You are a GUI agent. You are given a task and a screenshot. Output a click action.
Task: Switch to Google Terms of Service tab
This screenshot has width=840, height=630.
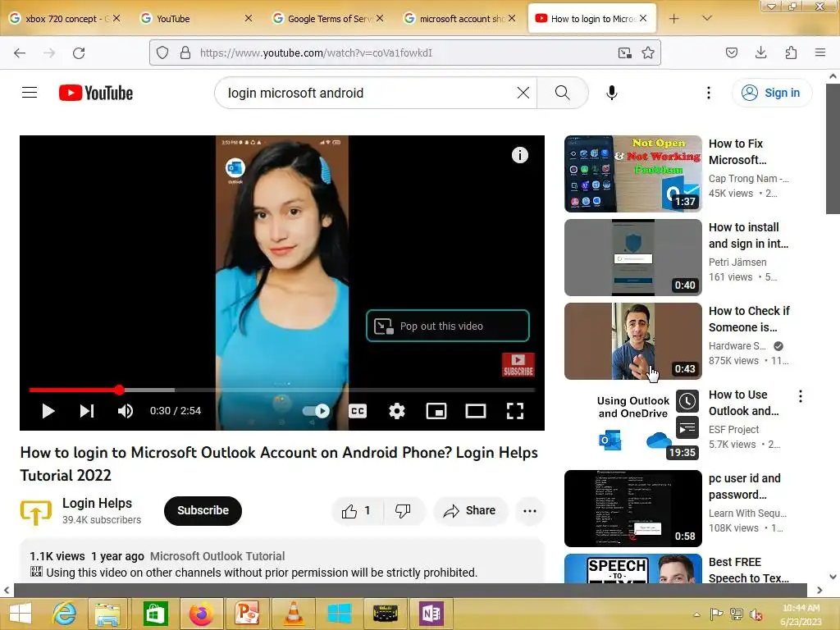[328, 19]
